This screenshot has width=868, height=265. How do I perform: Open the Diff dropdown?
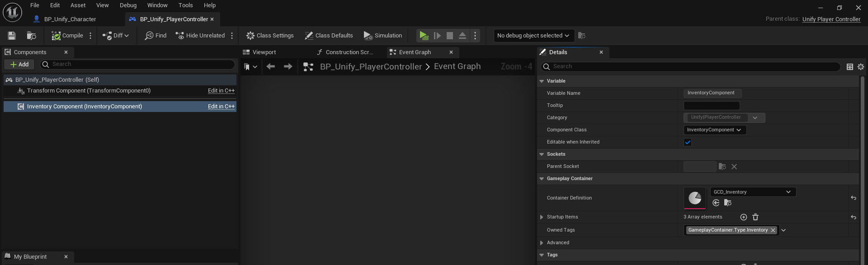coord(116,36)
